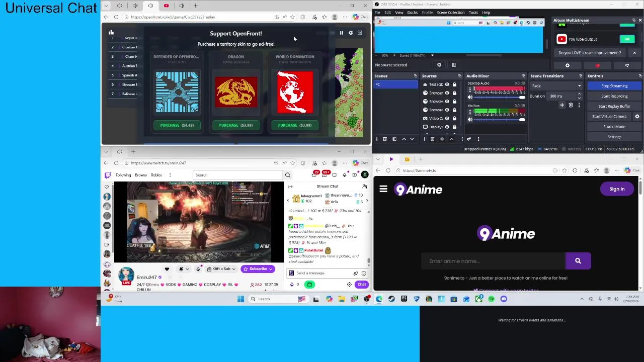Adjust Mic/Aux volume slider
Image resolution: width=644 pixels, height=362 pixels.
(499, 119)
